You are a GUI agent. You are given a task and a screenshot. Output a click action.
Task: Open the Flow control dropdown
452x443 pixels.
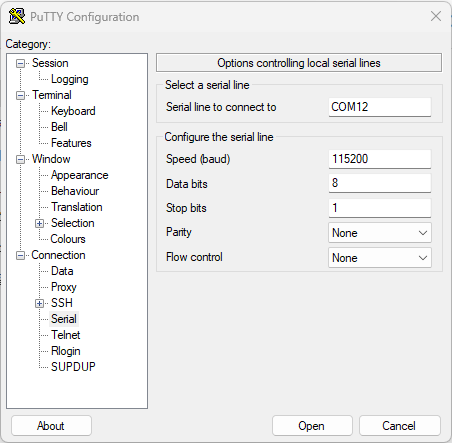click(380, 258)
